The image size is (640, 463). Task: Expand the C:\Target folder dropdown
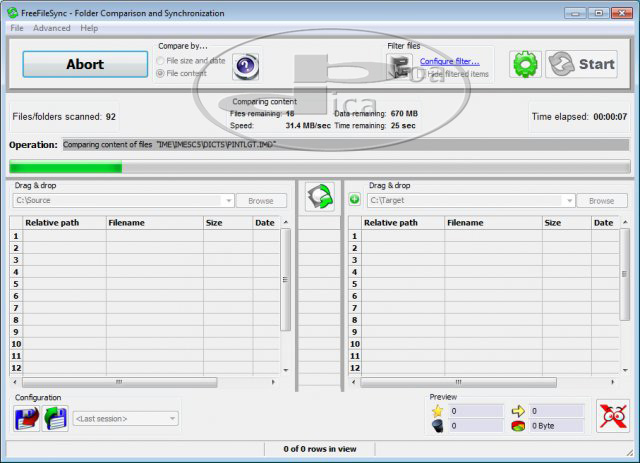(569, 200)
